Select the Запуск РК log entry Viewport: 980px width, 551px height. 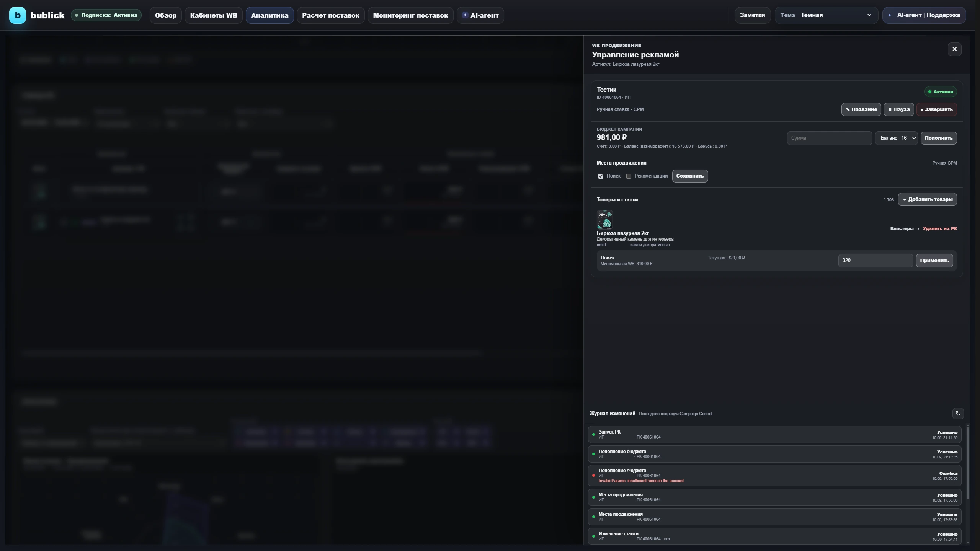pyautogui.click(x=774, y=435)
